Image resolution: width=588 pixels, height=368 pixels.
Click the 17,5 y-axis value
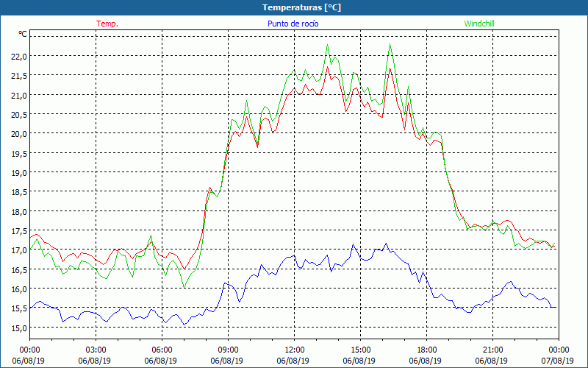point(18,231)
